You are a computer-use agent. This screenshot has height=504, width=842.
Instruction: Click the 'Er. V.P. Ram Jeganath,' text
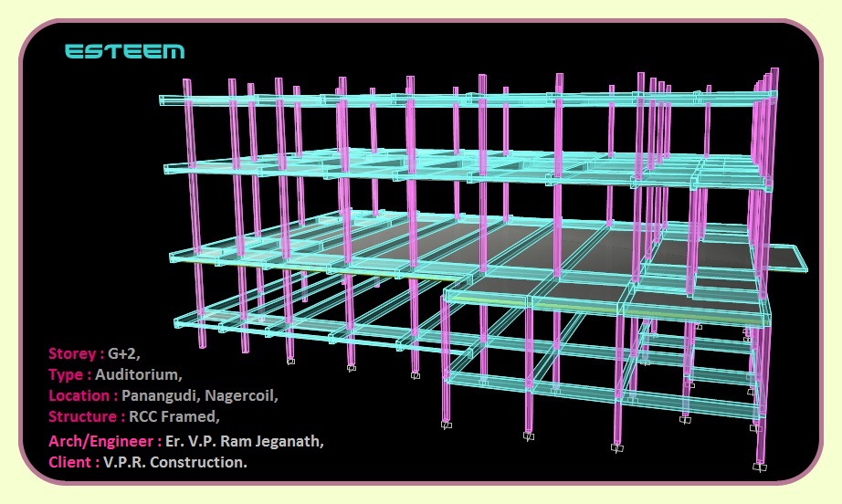pyautogui.click(x=245, y=441)
